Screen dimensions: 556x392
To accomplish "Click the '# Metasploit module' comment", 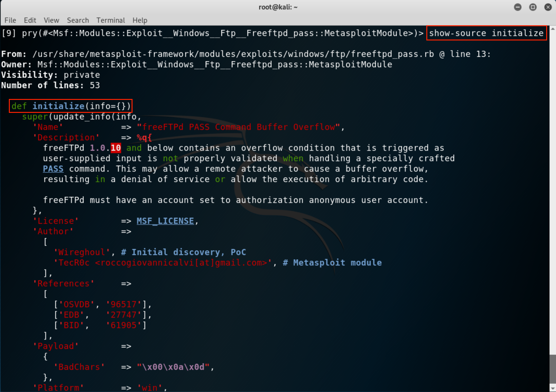I will 332,262.
